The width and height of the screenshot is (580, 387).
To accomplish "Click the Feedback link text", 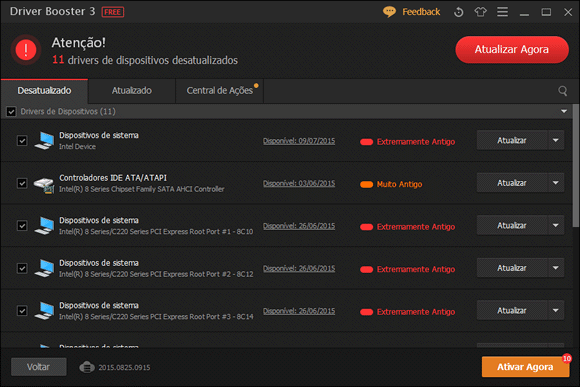I will pos(421,12).
